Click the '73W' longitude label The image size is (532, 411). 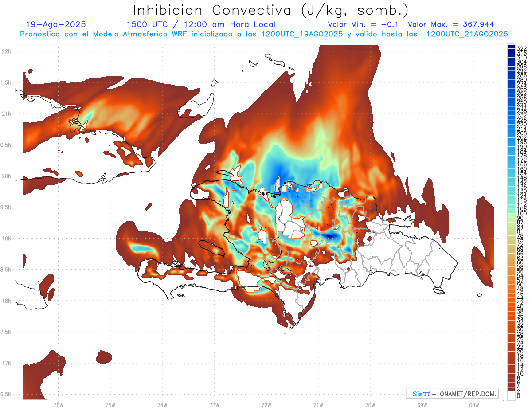point(214,405)
